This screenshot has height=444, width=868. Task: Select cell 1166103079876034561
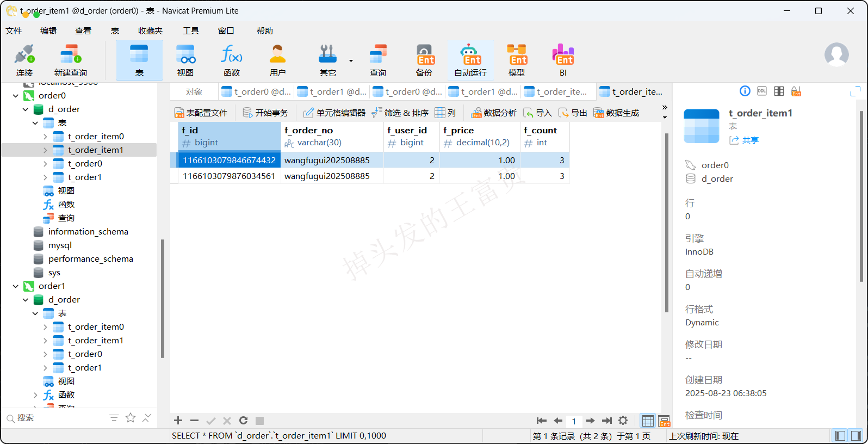point(229,176)
